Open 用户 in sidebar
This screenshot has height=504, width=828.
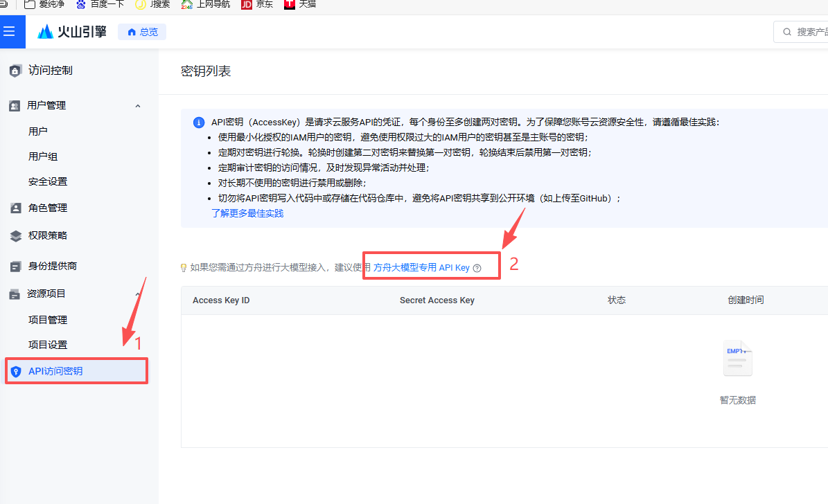38,131
